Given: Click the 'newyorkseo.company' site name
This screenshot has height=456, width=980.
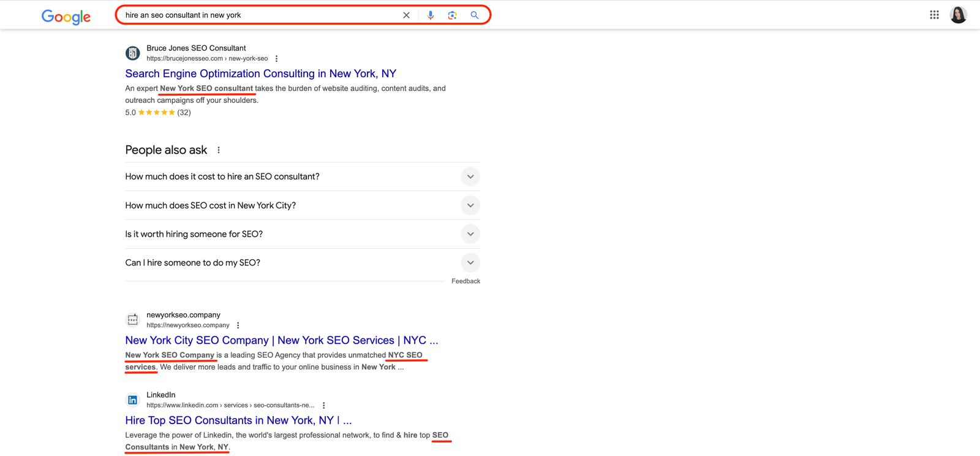Looking at the screenshot, I should click(x=183, y=315).
